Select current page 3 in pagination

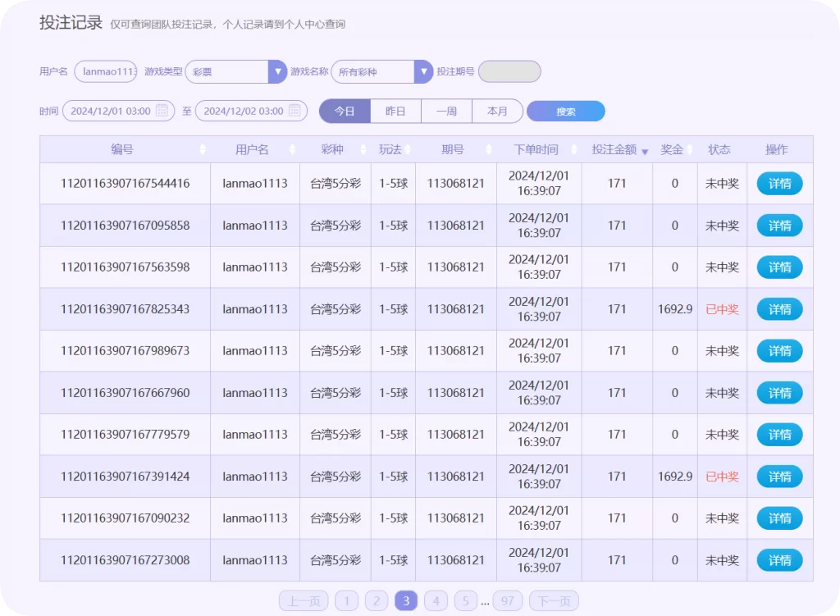[406, 601]
